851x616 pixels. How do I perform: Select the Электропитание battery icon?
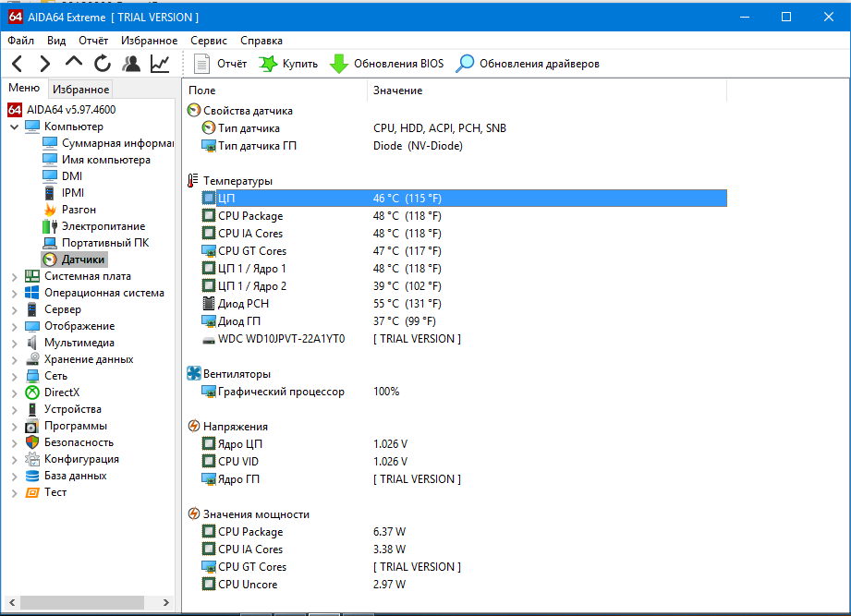pos(50,226)
